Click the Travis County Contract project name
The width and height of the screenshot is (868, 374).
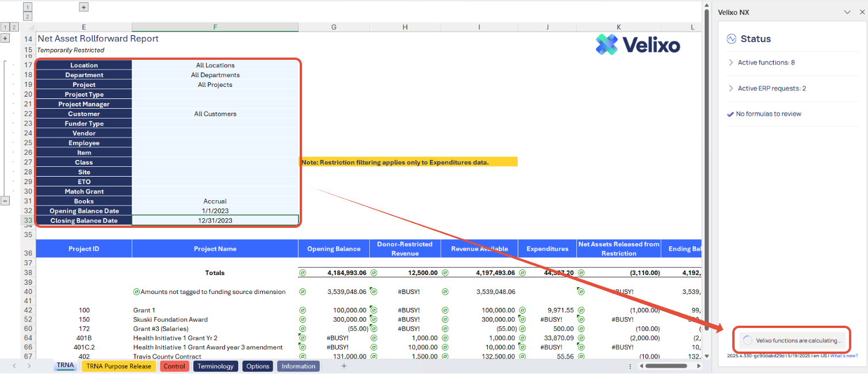(167, 357)
